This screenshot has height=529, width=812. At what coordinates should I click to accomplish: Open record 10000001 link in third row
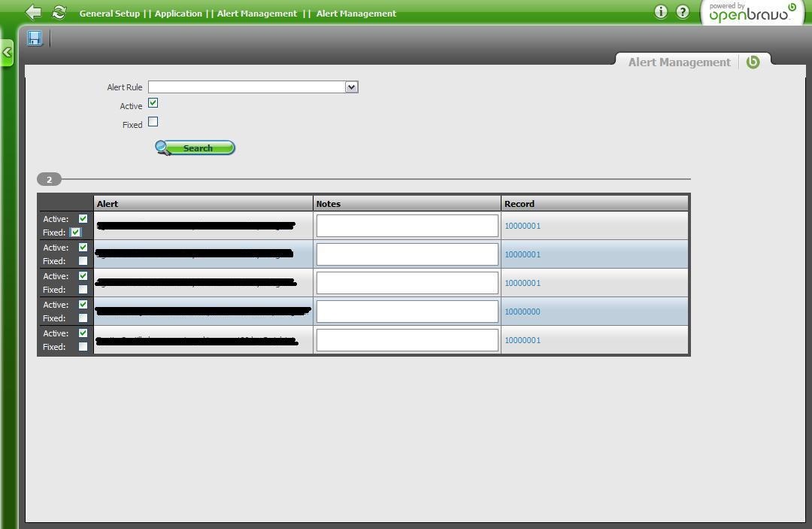tap(523, 283)
